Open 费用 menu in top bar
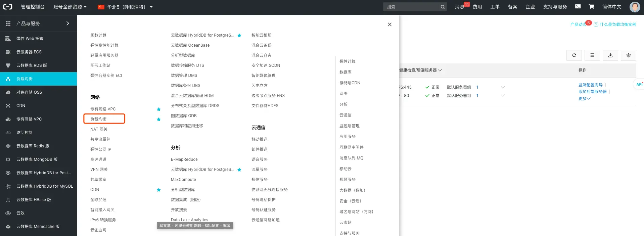The width and height of the screenshot is (644, 236). [x=477, y=7]
